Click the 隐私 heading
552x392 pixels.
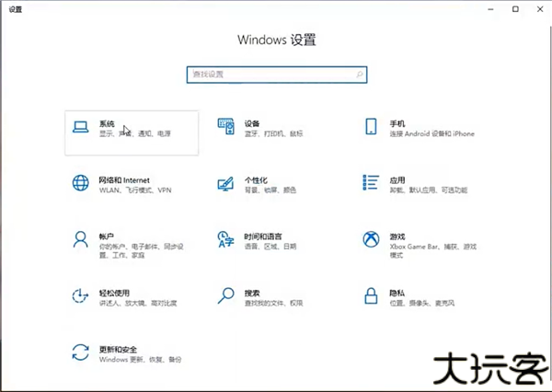[x=397, y=293]
